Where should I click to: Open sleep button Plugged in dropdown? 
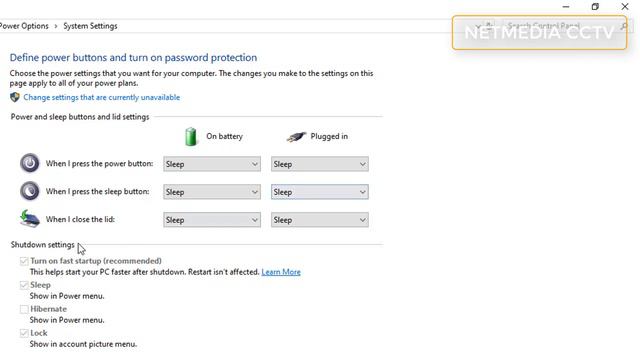[320, 192]
